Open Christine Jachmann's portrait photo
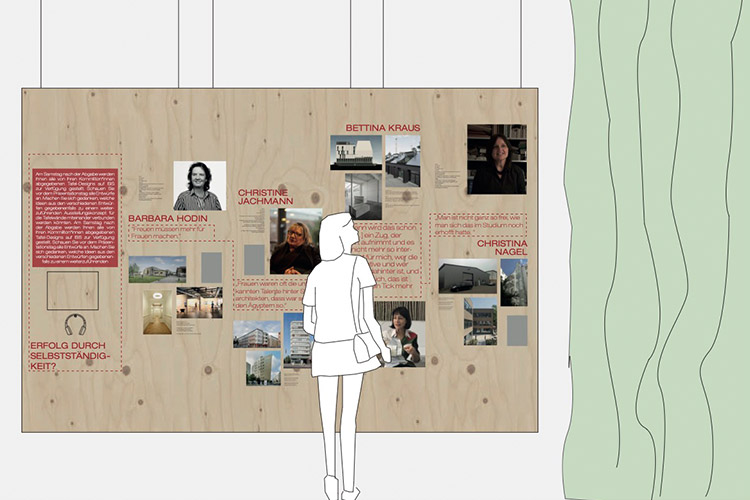The image size is (750, 500). 296,241
